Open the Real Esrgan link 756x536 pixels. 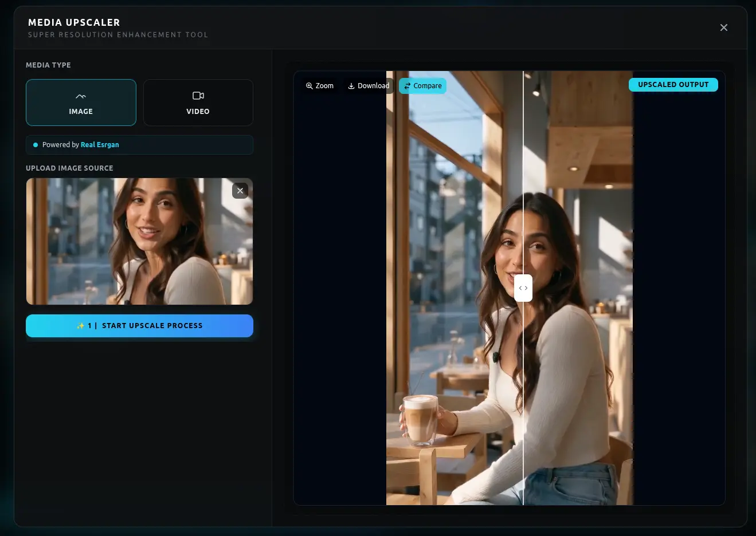click(x=100, y=145)
